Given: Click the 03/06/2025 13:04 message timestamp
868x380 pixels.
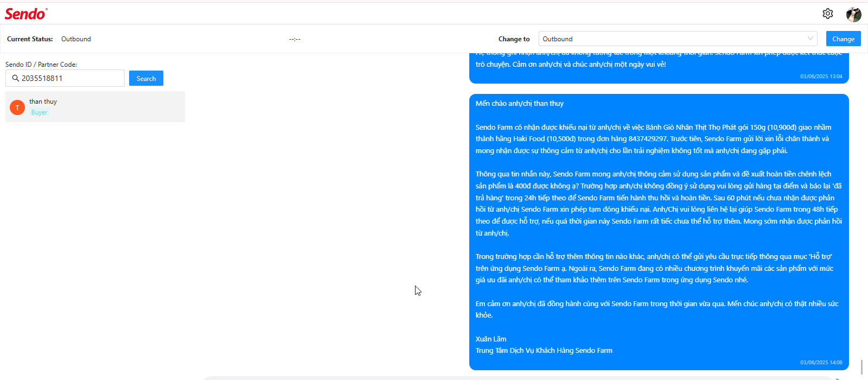Looking at the screenshot, I should (x=821, y=76).
